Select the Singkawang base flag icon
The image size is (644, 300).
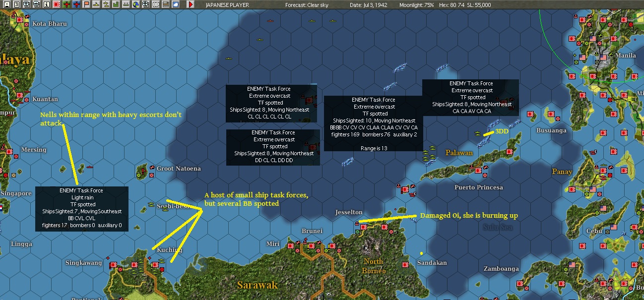pos(113,265)
